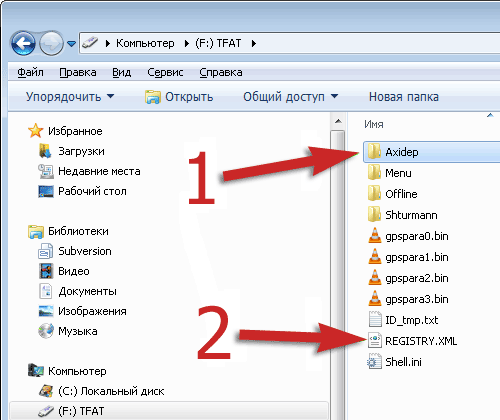Sort files by the Имя column header
Image resolution: width=500 pixels, height=420 pixels.
tap(374, 124)
